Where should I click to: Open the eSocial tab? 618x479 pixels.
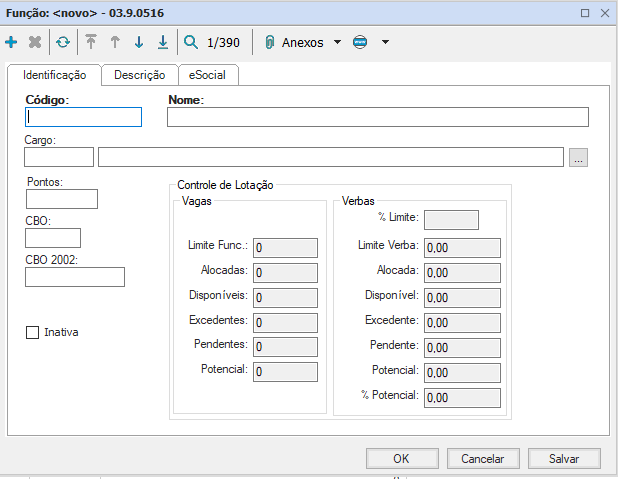[x=208, y=75]
